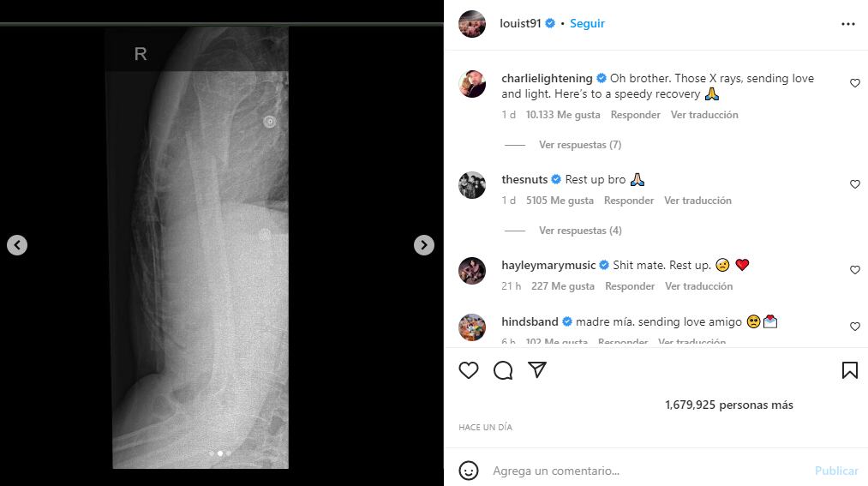868x486 pixels.
Task: Like hayleymarymusic's comment
Action: [854, 270]
